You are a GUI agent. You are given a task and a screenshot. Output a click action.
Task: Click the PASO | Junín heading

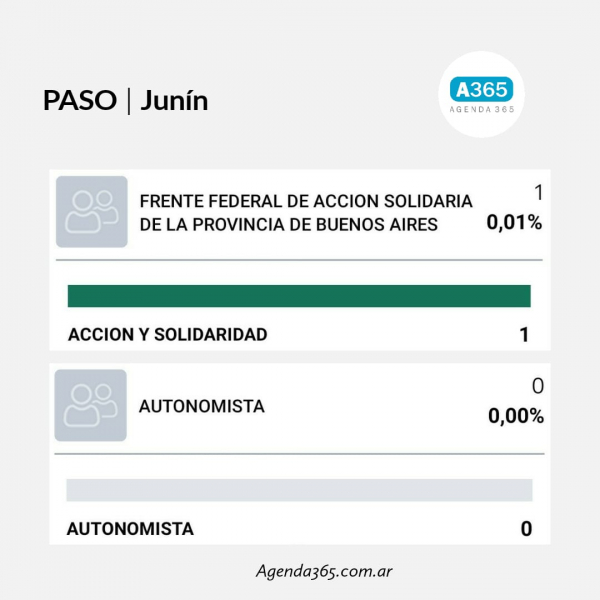(x=126, y=101)
